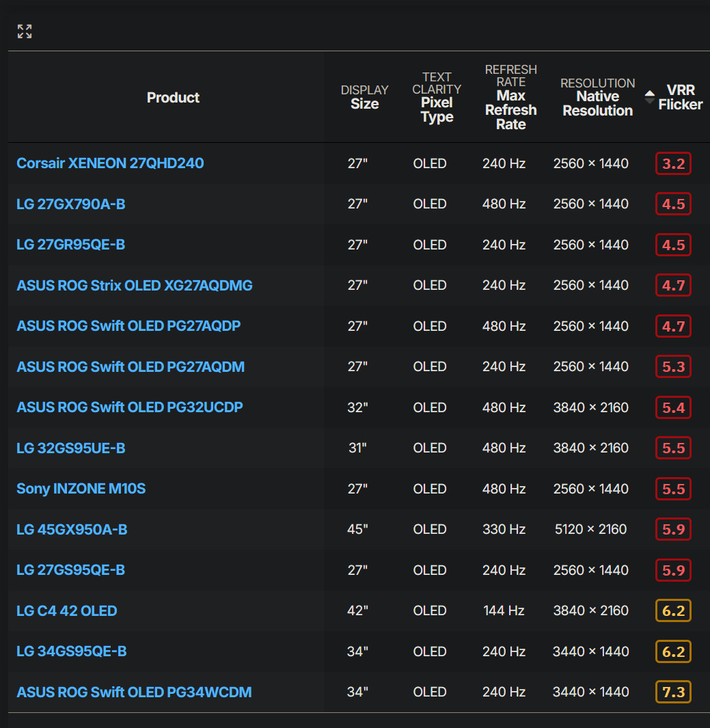Toggle the VRR Flicker sort arrow
Image resolution: width=710 pixels, height=728 pixels.
click(650, 97)
